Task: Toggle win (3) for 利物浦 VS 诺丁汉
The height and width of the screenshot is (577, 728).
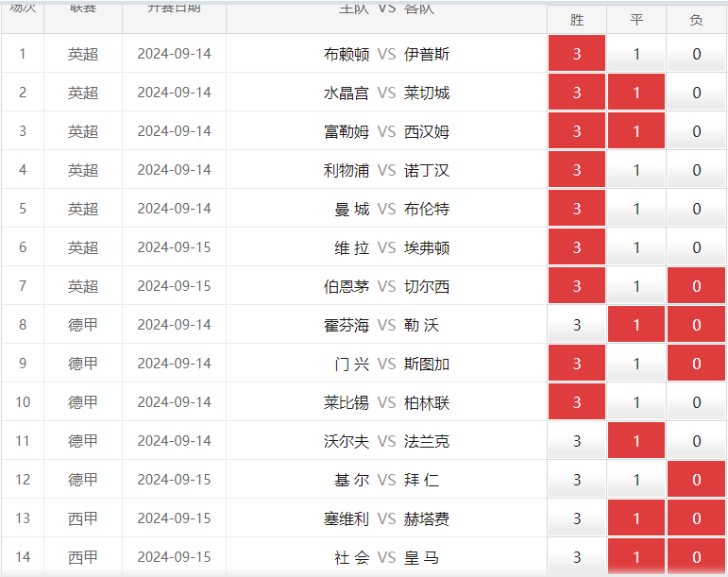Action: [577, 169]
